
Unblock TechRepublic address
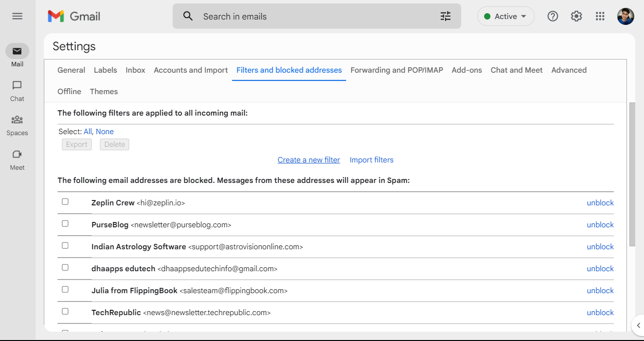[x=600, y=313]
